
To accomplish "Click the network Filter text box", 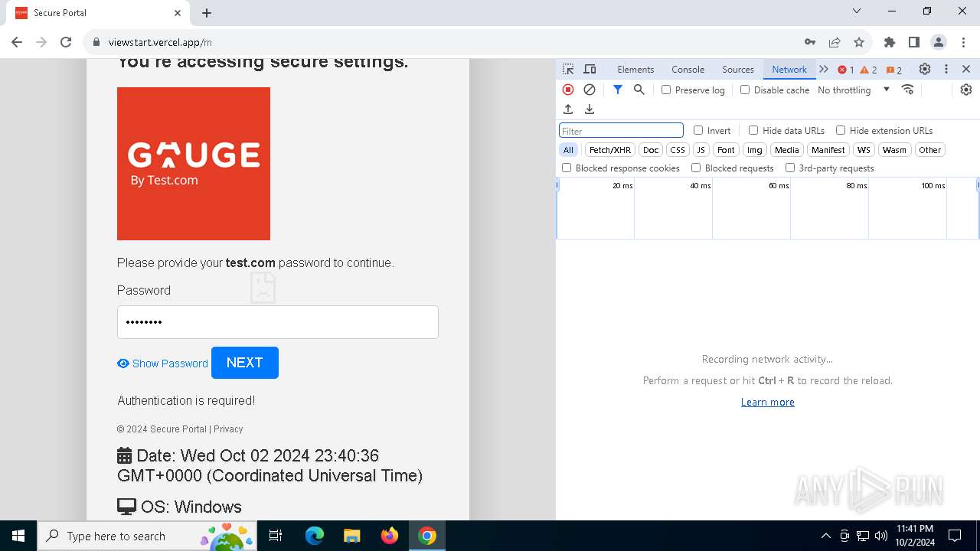I will point(621,131).
